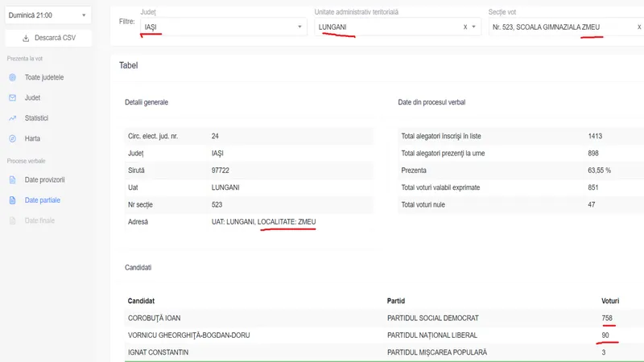The image size is (644, 362).
Task: Click the Secție vot field showing Nr. 523
Action: click(x=547, y=27)
